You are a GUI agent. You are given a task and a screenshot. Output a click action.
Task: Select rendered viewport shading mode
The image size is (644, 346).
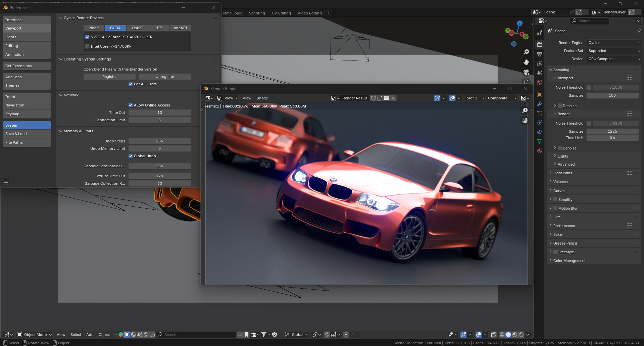click(x=521, y=335)
